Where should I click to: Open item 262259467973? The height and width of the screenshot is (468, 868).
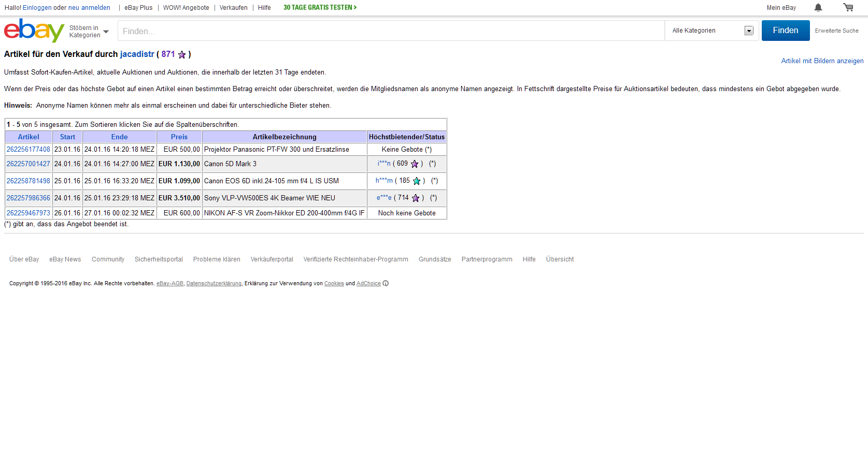tap(29, 213)
